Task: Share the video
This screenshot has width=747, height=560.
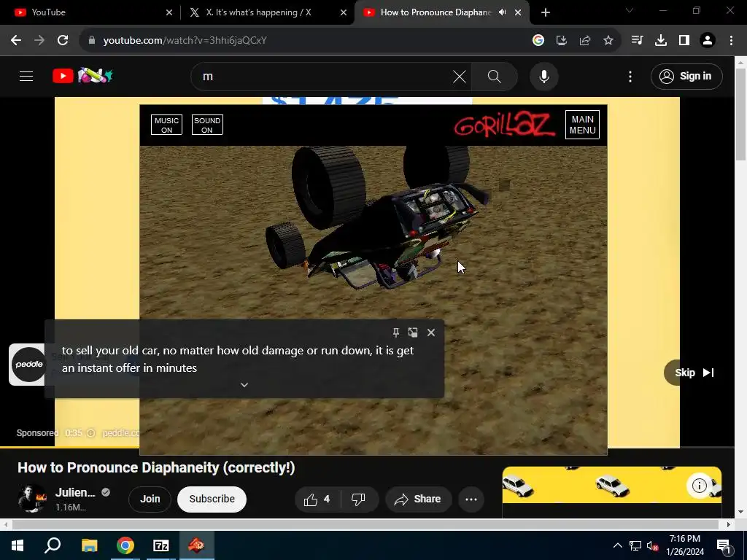Action: 418,499
